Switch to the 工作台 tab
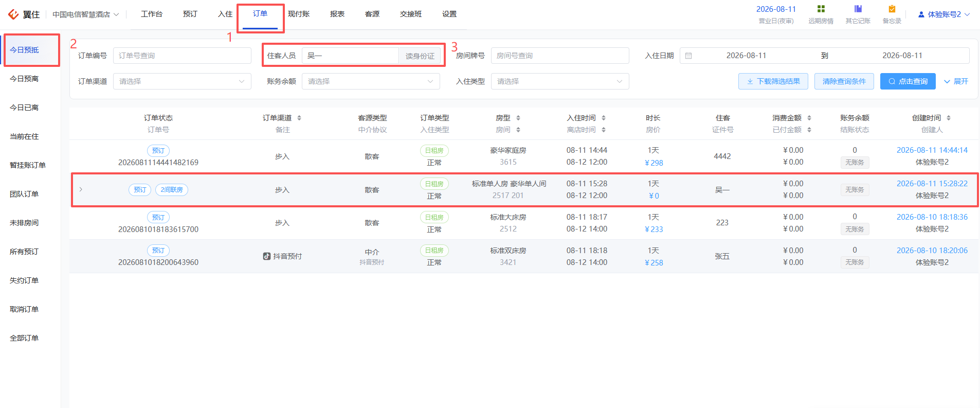980x408 pixels. pyautogui.click(x=152, y=14)
